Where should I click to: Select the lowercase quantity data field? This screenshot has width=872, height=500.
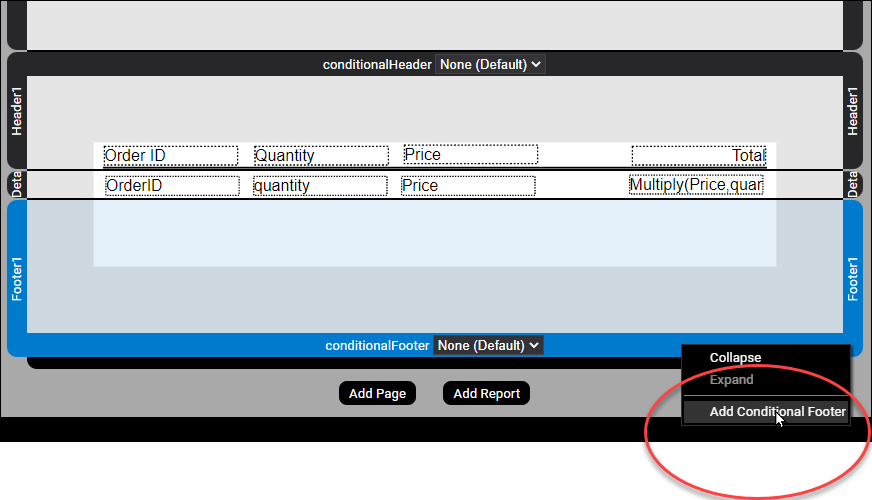coord(320,185)
